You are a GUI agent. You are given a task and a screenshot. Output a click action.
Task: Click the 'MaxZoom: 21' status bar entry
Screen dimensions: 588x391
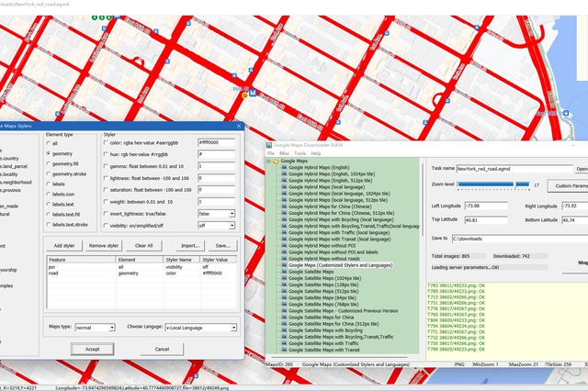tap(524, 364)
